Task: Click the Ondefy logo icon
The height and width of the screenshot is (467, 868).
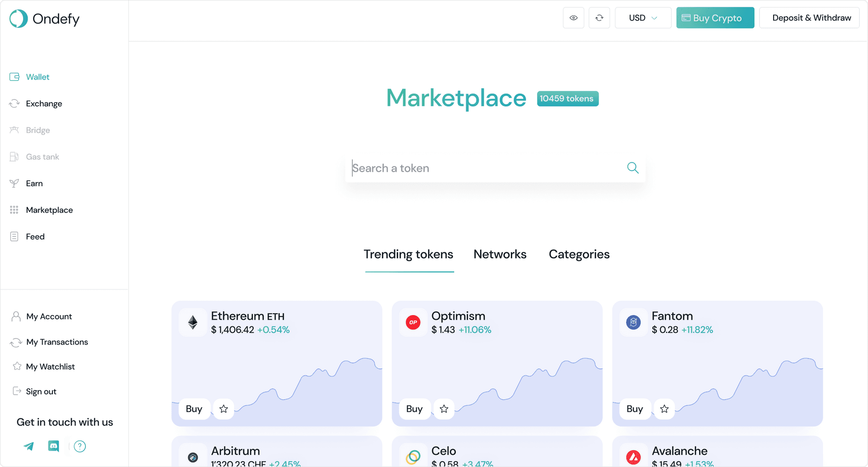Action: pos(19,19)
